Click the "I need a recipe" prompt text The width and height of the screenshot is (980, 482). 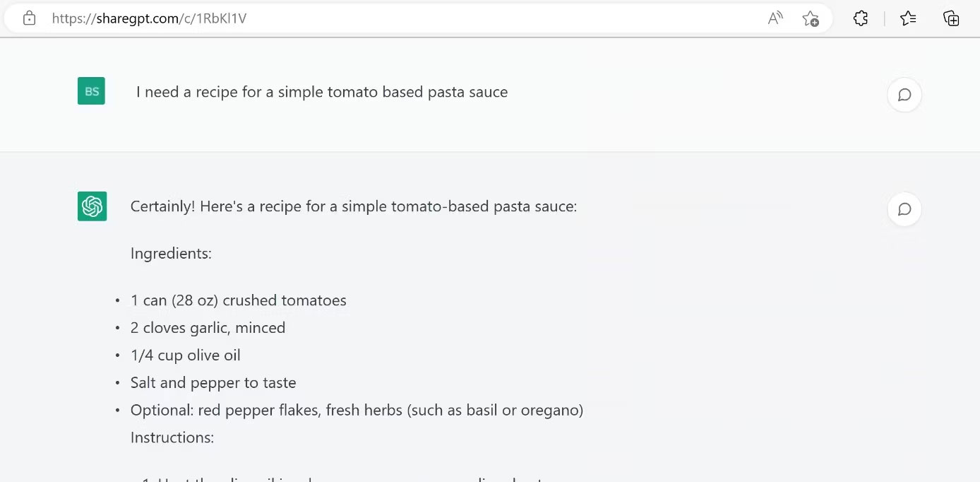(x=322, y=92)
